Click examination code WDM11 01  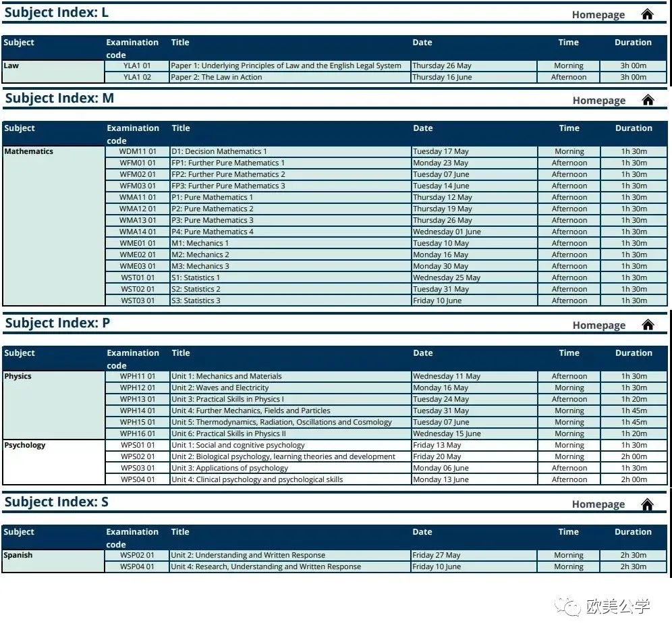[138, 152]
